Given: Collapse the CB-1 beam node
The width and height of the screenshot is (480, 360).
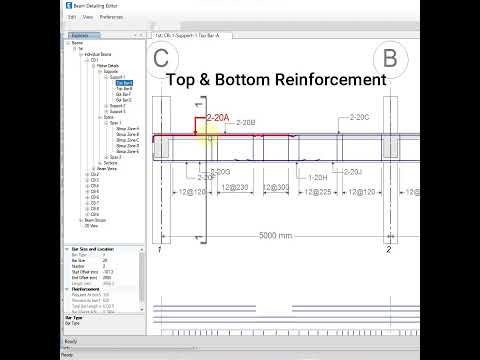Looking at the screenshot, I should coord(87,60).
